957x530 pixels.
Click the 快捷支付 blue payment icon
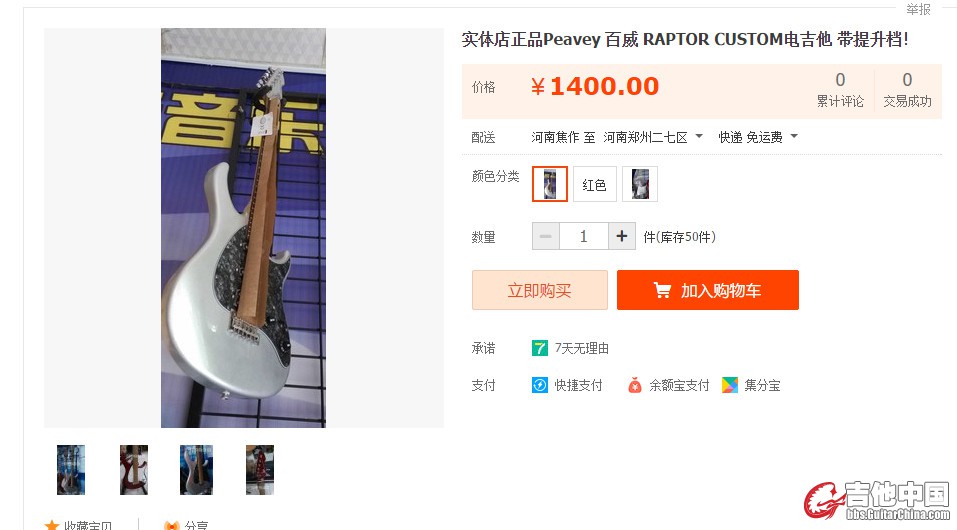point(540,385)
